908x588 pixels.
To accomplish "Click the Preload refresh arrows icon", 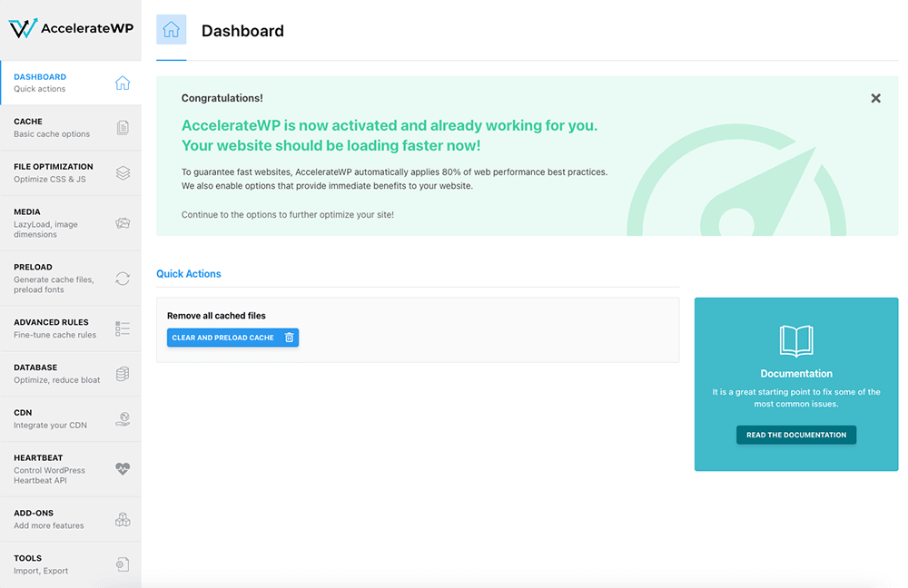I will tap(123, 279).
